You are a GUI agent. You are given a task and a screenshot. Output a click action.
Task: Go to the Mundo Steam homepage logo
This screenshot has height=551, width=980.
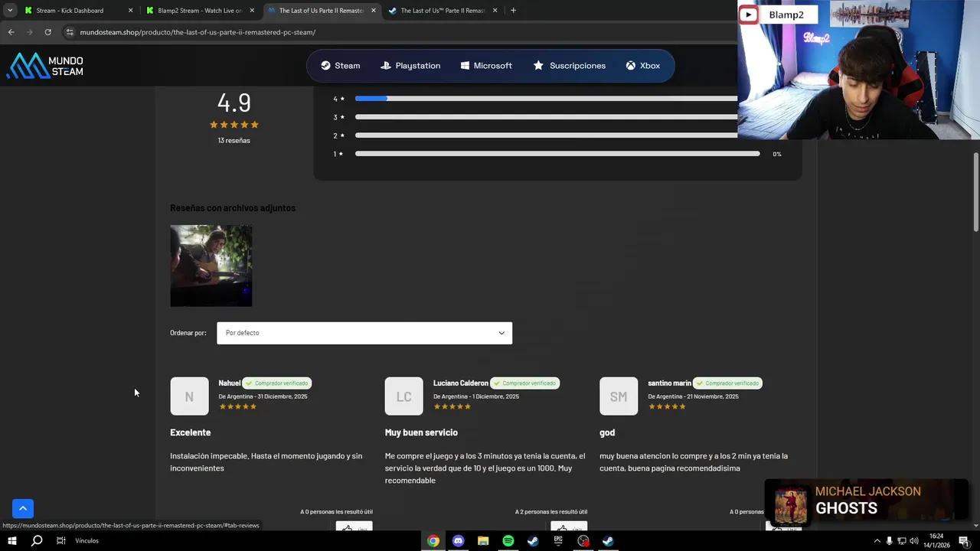[45, 66]
